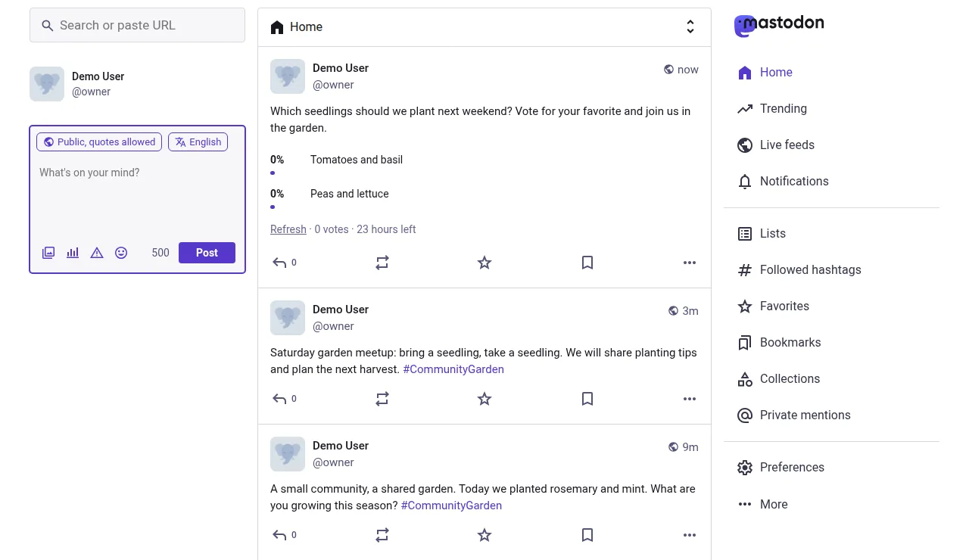Bookmark the rosemary and mint post
Screen dimensions: 969x560
tap(587, 535)
